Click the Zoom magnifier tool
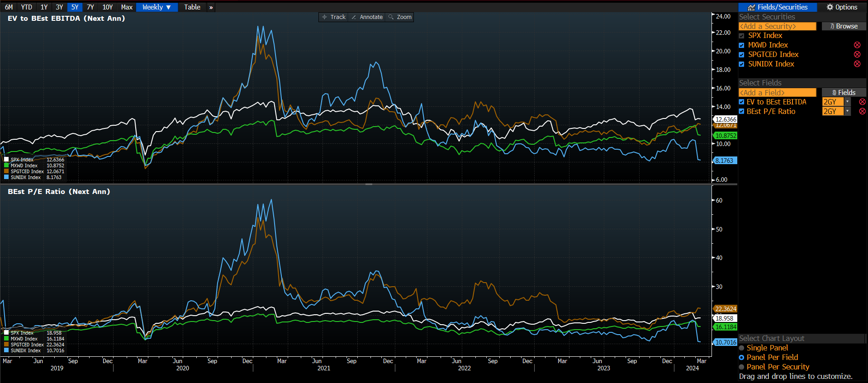The image size is (868, 383). 400,17
